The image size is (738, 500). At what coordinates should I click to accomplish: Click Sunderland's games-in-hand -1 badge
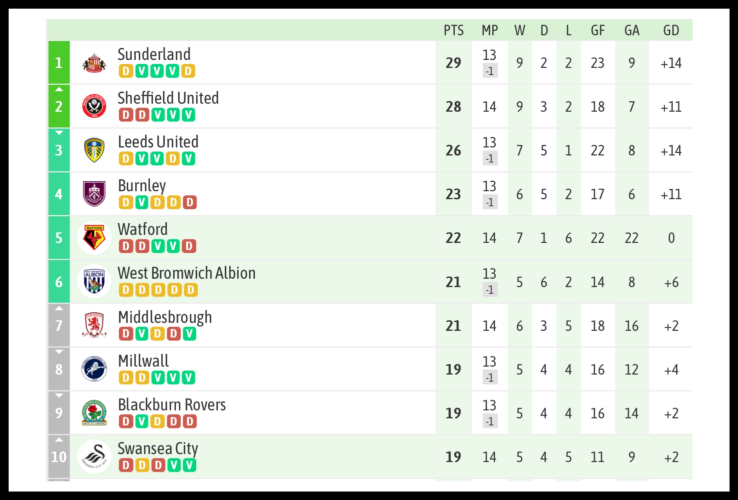coord(489,71)
